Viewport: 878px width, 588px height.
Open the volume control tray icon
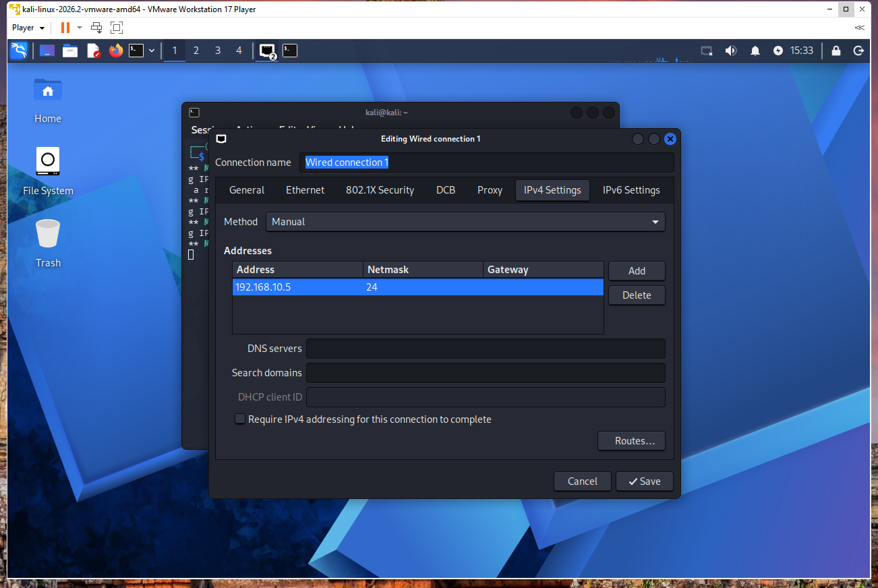tap(731, 51)
